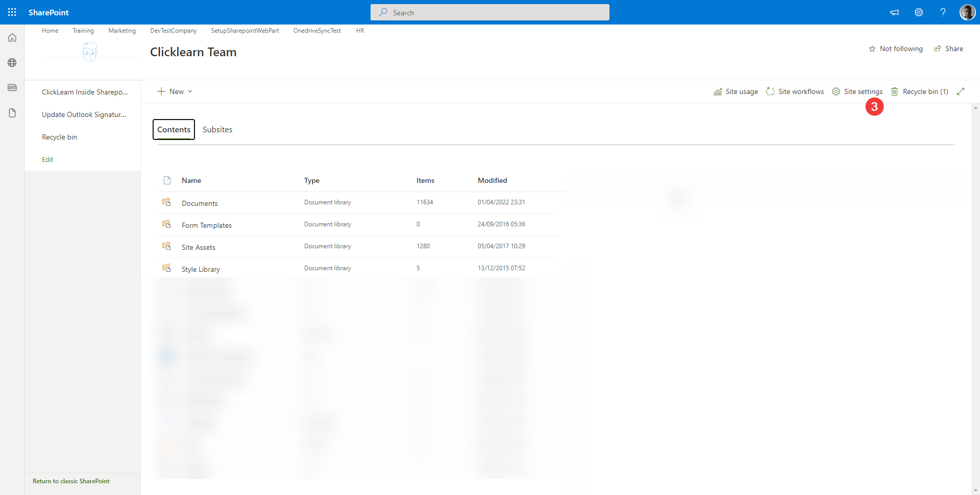Click the expand content diagonal arrow icon

click(961, 91)
